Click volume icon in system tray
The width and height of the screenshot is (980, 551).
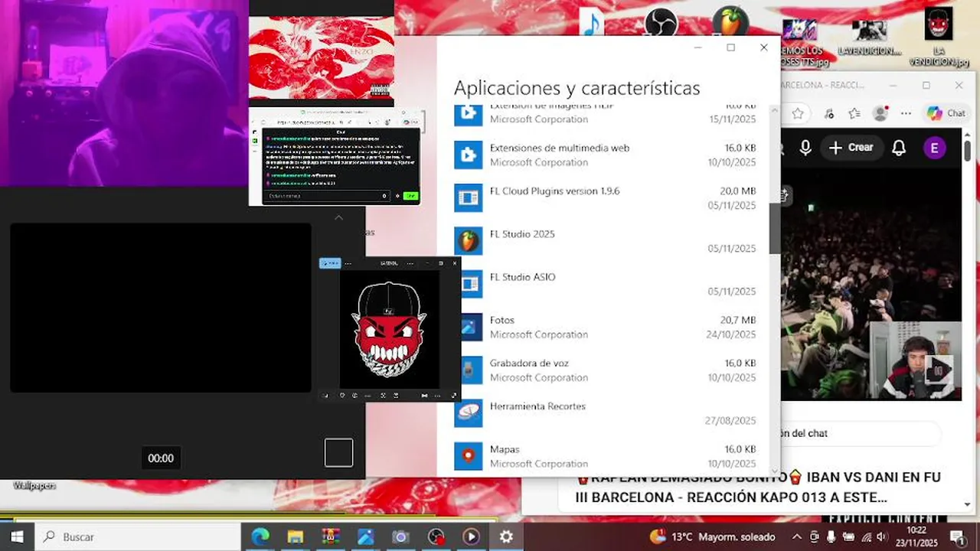click(x=881, y=537)
